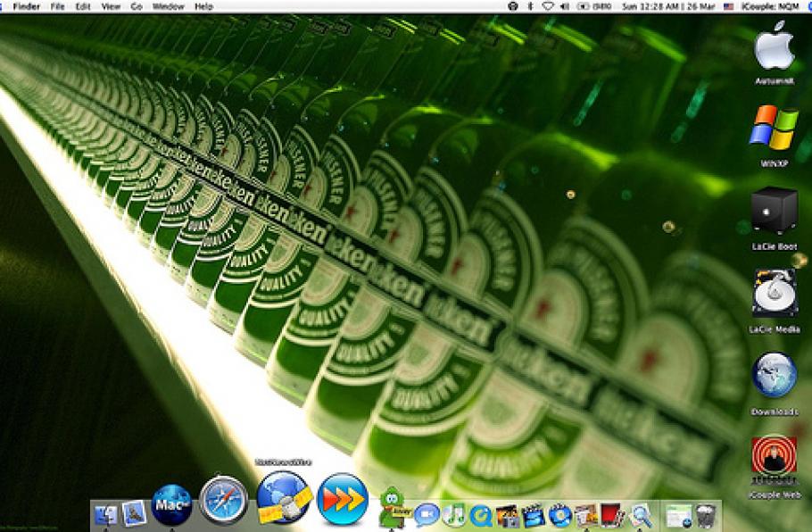The width and height of the screenshot is (812, 532).
Task: Open the Go menu
Action: point(137,6)
